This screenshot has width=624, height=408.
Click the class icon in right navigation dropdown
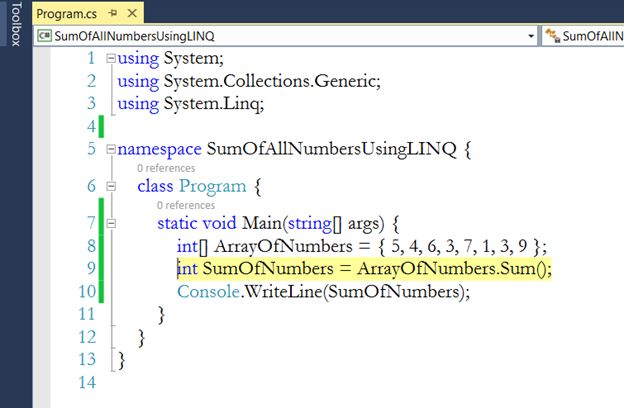click(x=552, y=35)
